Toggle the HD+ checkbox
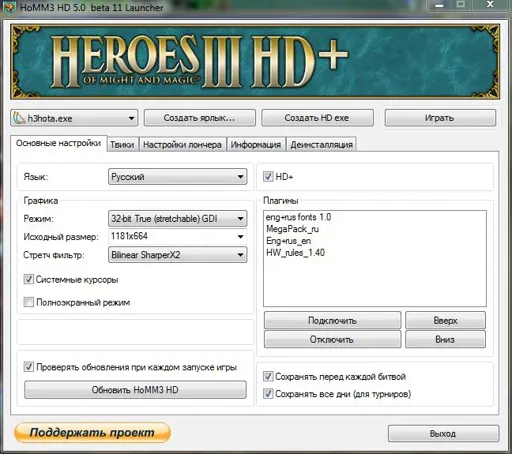This screenshot has height=454, width=512. (x=268, y=176)
